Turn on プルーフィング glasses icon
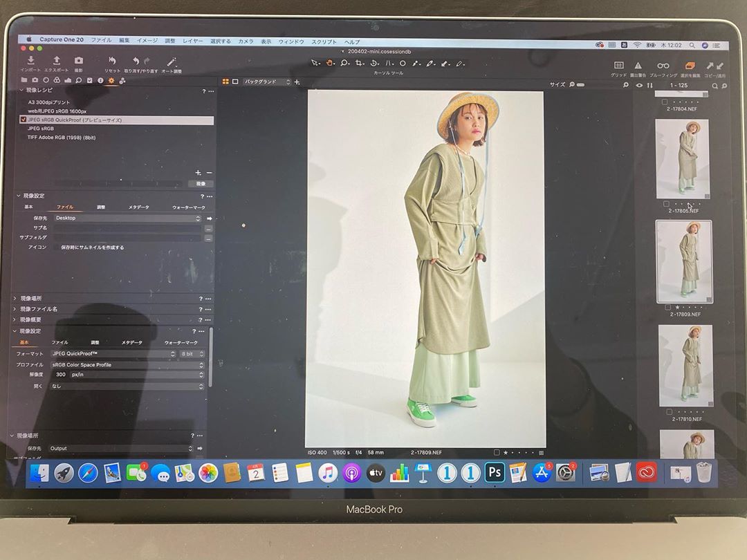 click(x=663, y=66)
